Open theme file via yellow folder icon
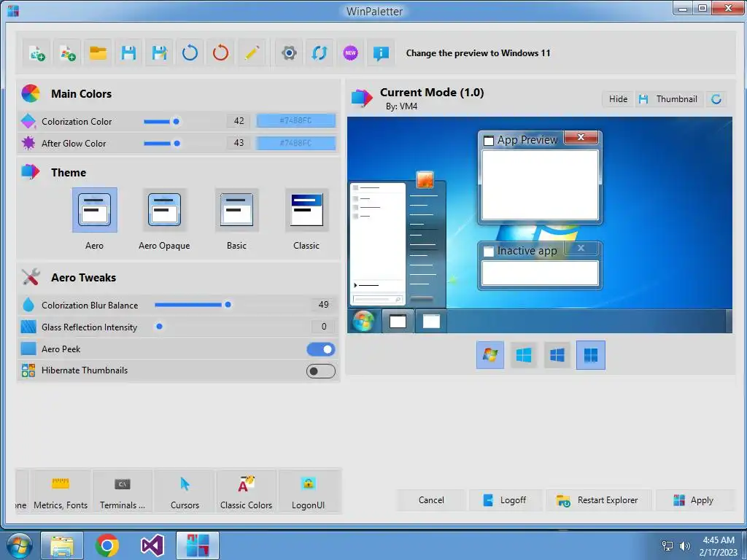Image resolution: width=747 pixels, height=560 pixels. [x=98, y=52]
